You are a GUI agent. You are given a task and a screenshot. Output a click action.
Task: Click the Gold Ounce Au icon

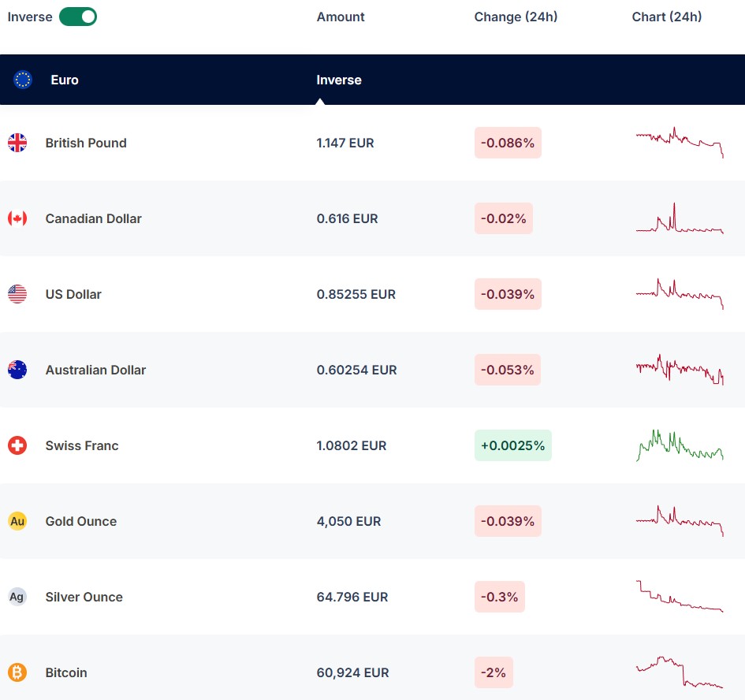pyautogui.click(x=17, y=521)
